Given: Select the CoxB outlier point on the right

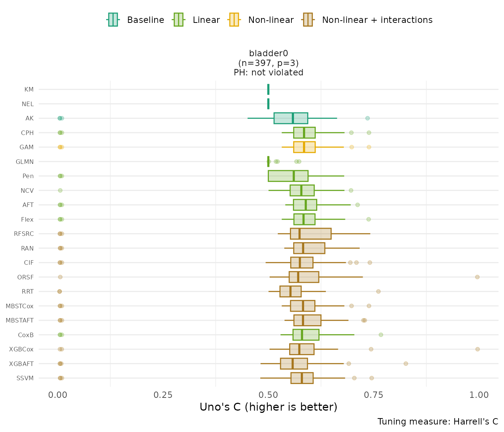Looking at the screenshot, I should (381, 335).
